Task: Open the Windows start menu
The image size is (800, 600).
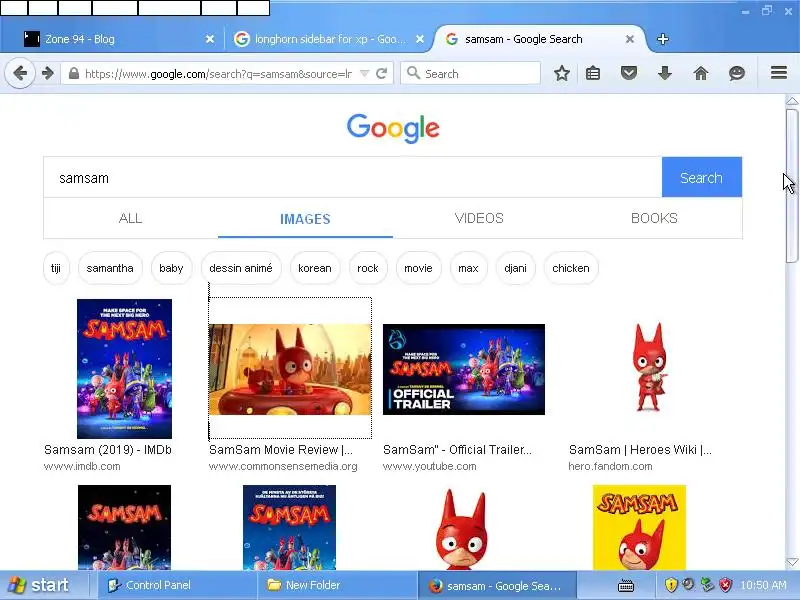Action: tap(41, 585)
